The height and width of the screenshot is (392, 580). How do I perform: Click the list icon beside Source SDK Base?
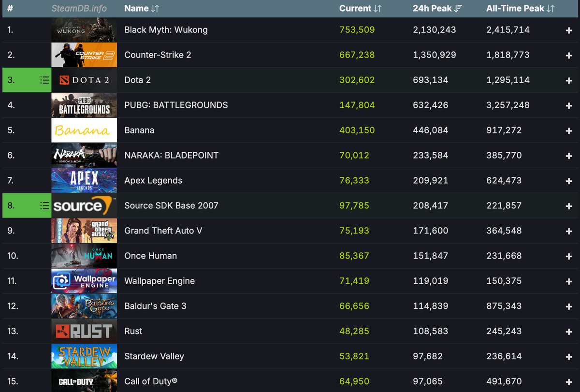pyautogui.click(x=44, y=206)
